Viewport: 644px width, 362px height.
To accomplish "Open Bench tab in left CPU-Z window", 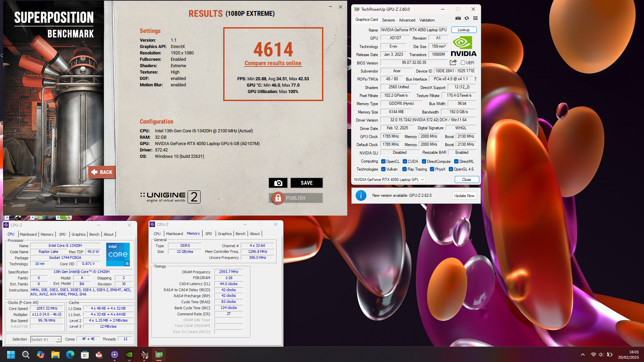I will point(94,234).
